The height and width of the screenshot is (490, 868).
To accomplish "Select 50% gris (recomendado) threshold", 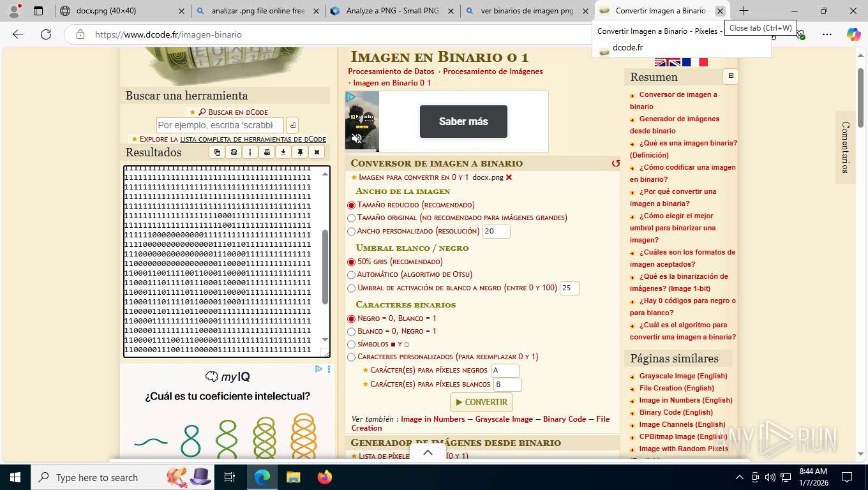I will tap(351, 262).
